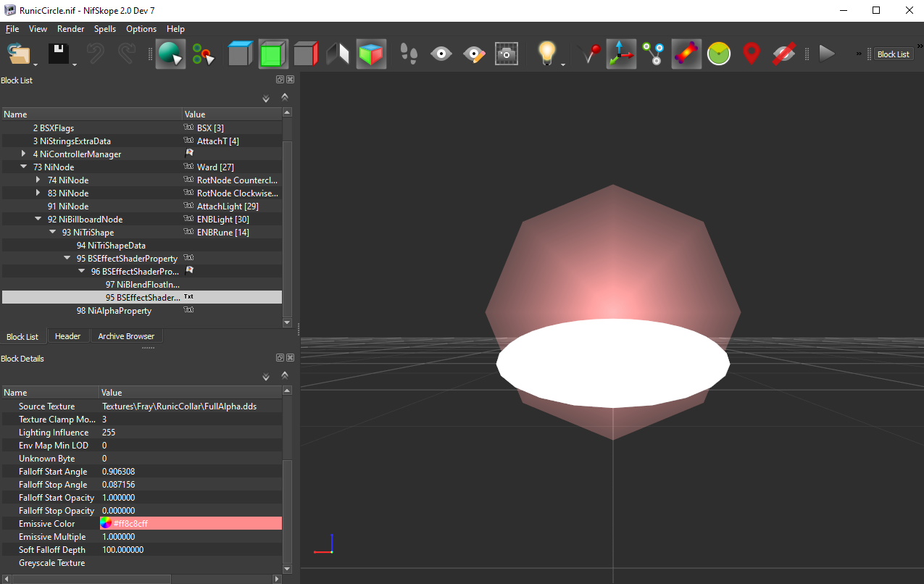Click the multicolor perspective cube icon
Screen dimensions: 924x584
371,54
